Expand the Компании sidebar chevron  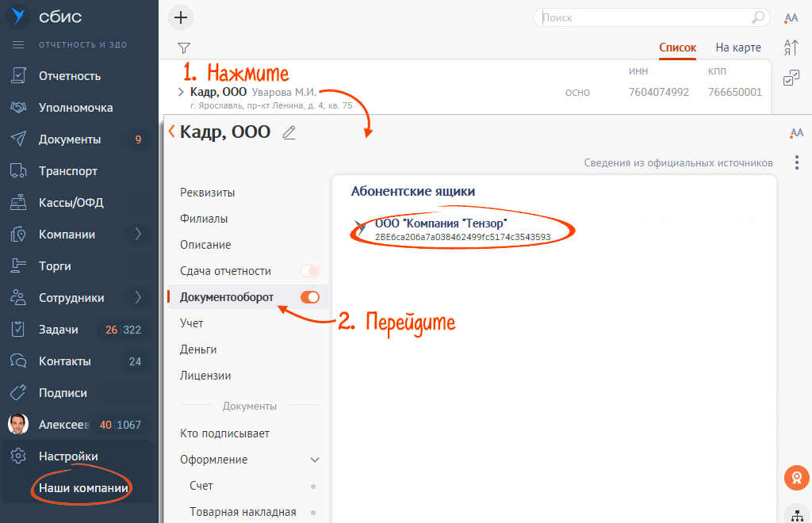(x=138, y=234)
